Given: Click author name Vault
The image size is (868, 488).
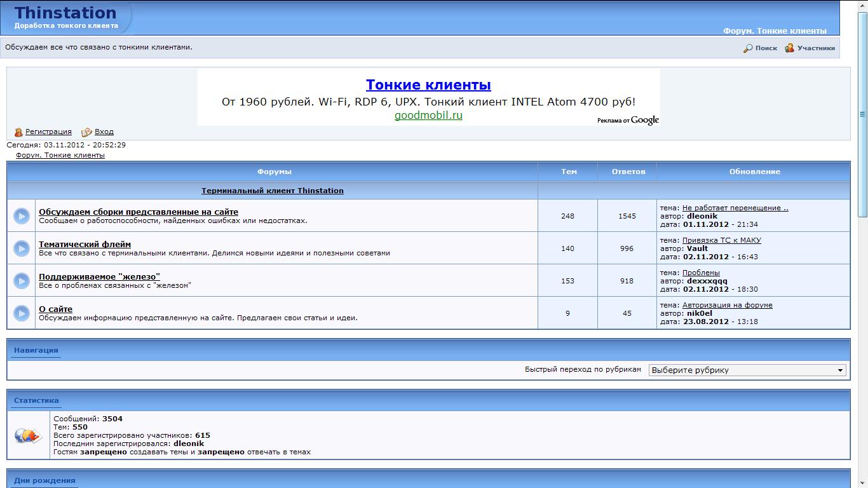Looking at the screenshot, I should 697,248.
